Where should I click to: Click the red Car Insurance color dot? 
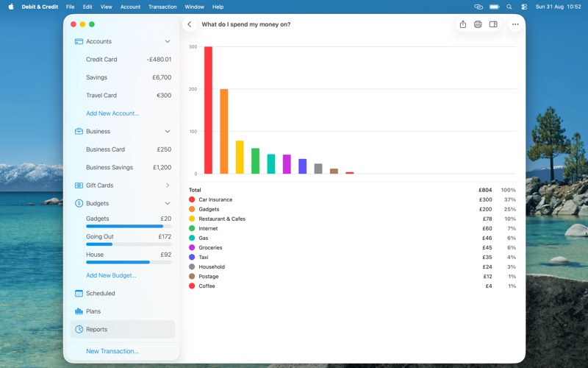[192, 199]
